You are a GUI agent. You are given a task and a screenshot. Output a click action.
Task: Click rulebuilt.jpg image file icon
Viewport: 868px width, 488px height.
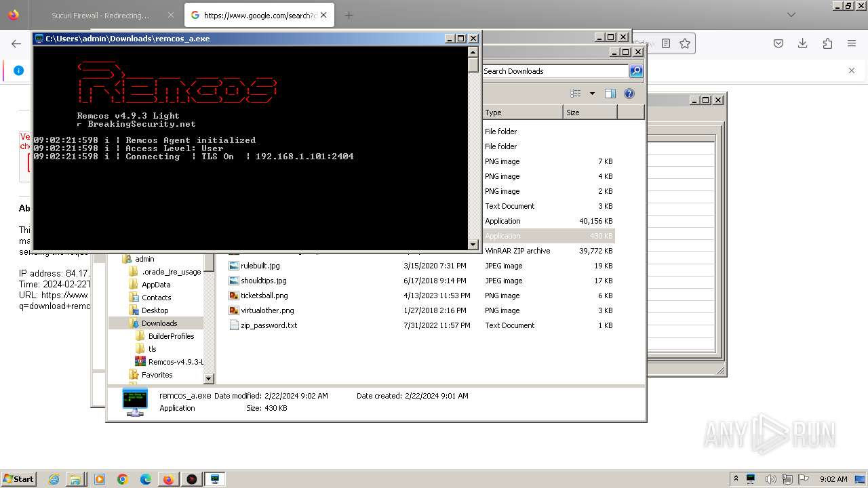234,266
